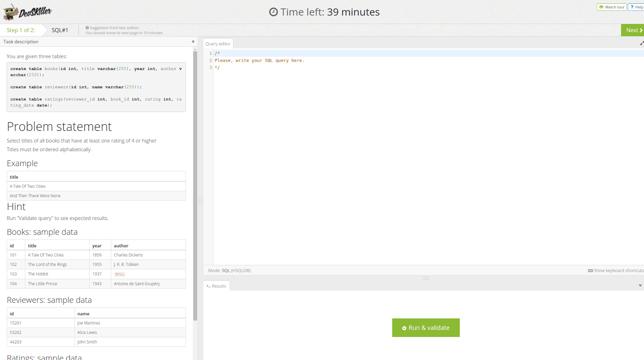The width and height of the screenshot is (644, 360).
Task: Expand query editor to fullscreen
Action: click(642, 43)
